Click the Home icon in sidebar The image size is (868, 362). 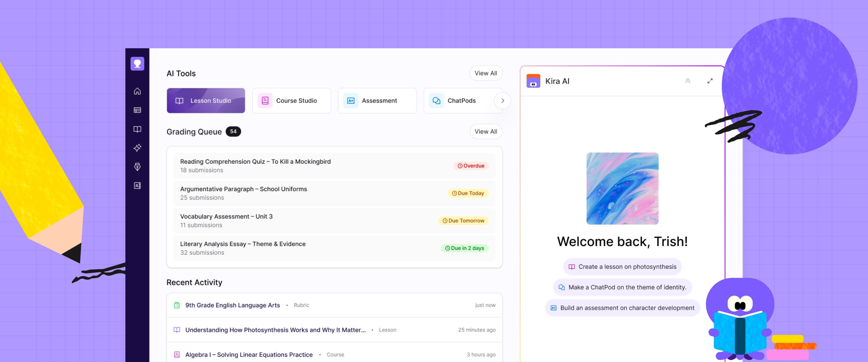click(x=137, y=91)
